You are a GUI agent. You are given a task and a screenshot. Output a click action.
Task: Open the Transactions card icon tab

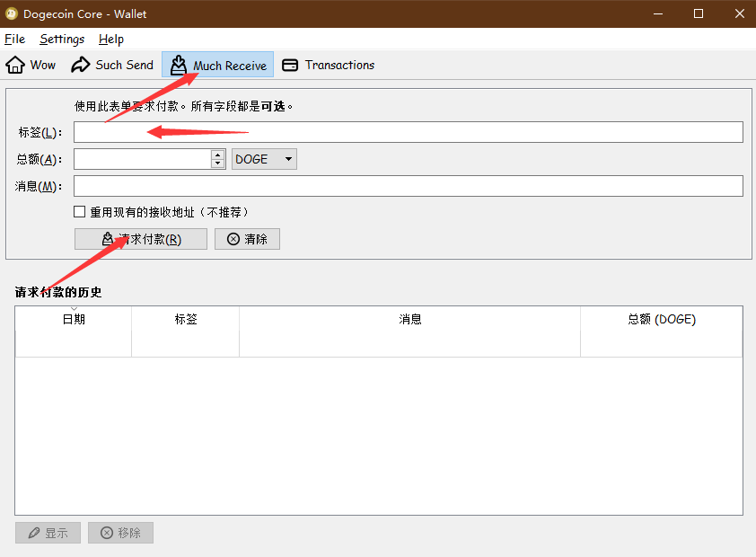point(290,65)
